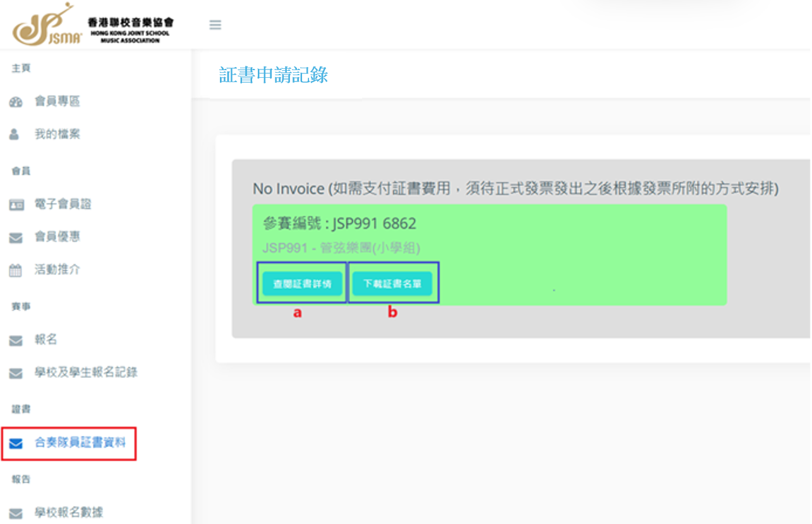
Task: Click the 下載証書名單 button
Action: (392, 284)
